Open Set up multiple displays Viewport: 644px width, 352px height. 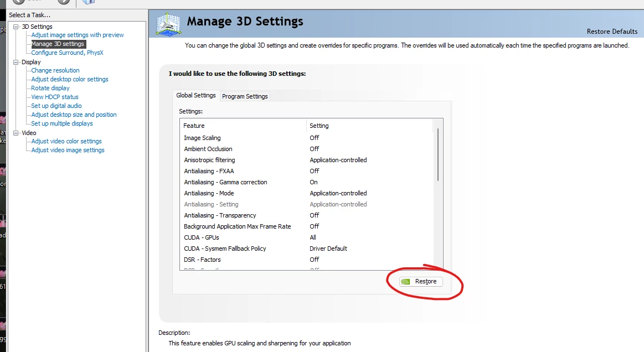61,123
